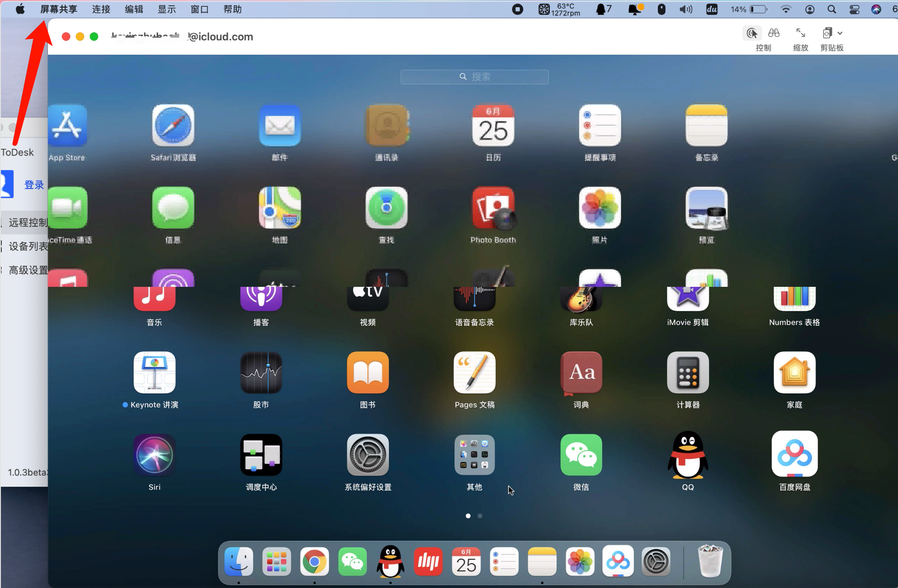Image resolution: width=898 pixels, height=588 pixels.
Task: Click Chrome icon in remote dock
Action: pos(314,562)
